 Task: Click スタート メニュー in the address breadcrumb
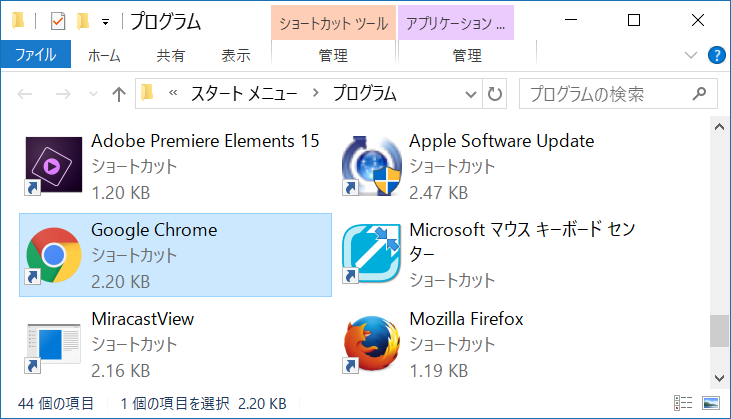tap(244, 94)
